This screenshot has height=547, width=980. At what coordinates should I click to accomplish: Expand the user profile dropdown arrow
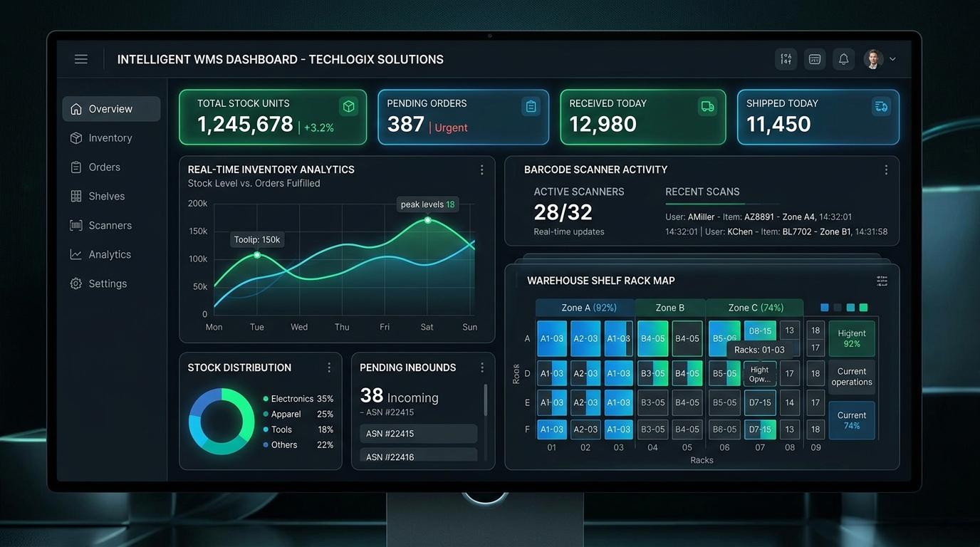coord(892,59)
